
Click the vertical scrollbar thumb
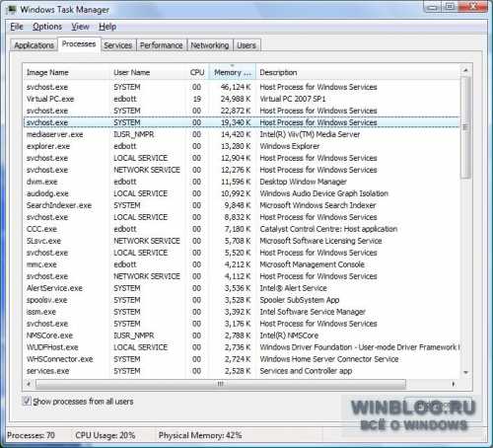(x=465, y=127)
